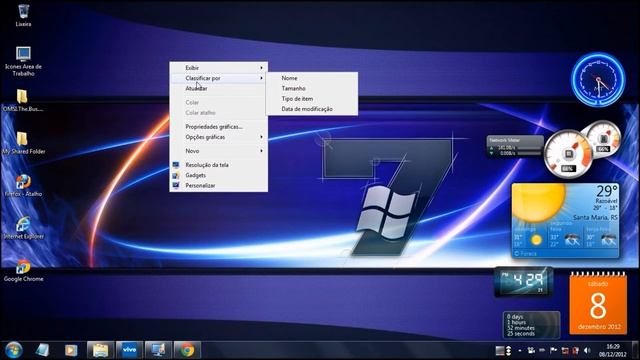
Task: Click the camera-shaped tray icon
Action: click(531, 350)
